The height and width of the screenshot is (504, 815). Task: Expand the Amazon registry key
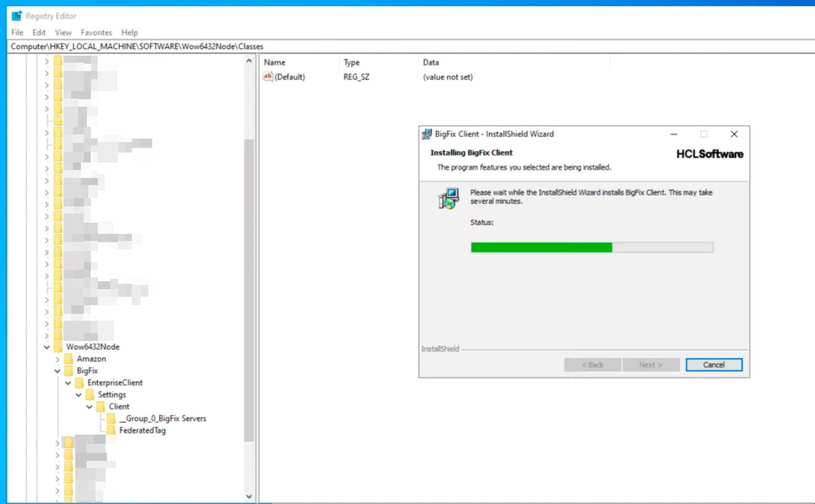(x=57, y=359)
